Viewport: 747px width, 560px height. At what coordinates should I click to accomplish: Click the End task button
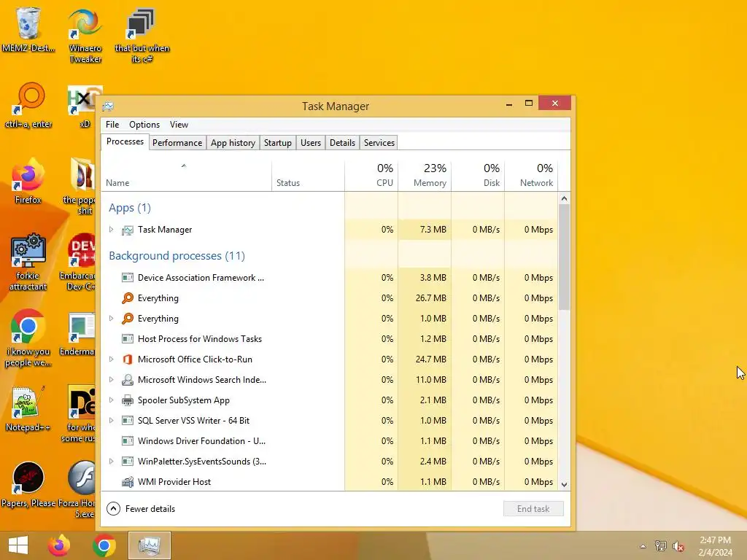click(533, 509)
